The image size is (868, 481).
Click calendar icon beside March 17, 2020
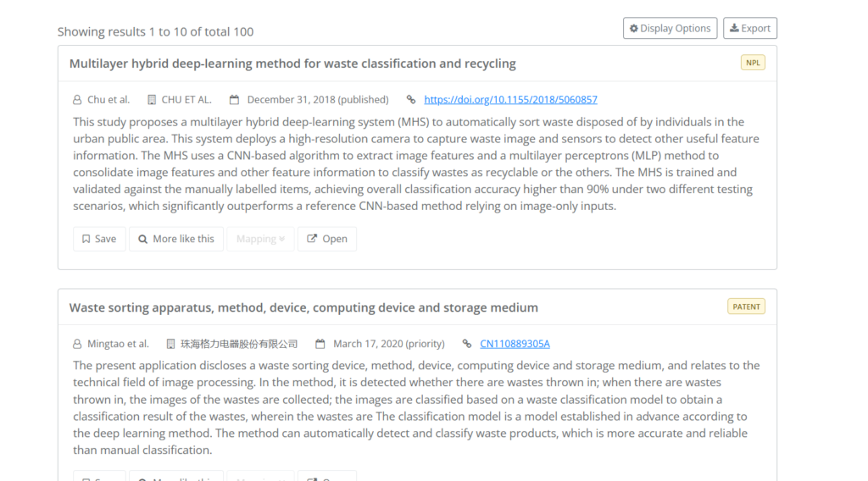pos(320,344)
